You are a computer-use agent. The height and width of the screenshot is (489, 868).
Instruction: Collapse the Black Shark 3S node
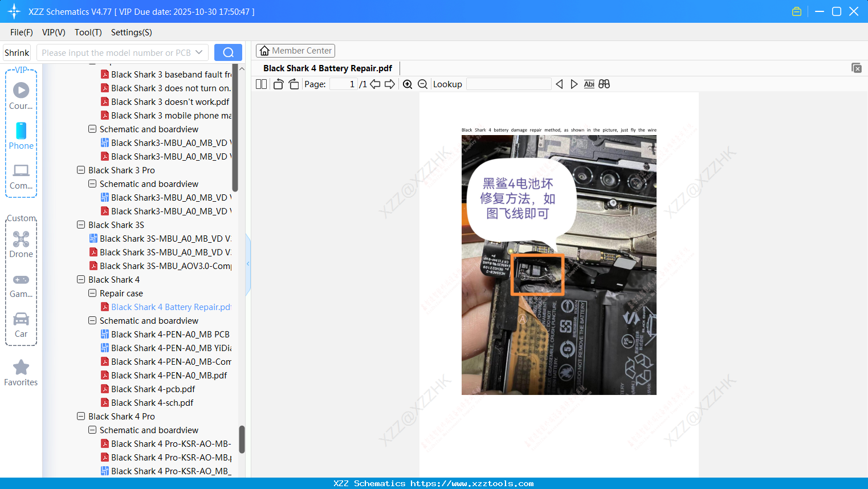pos(81,225)
